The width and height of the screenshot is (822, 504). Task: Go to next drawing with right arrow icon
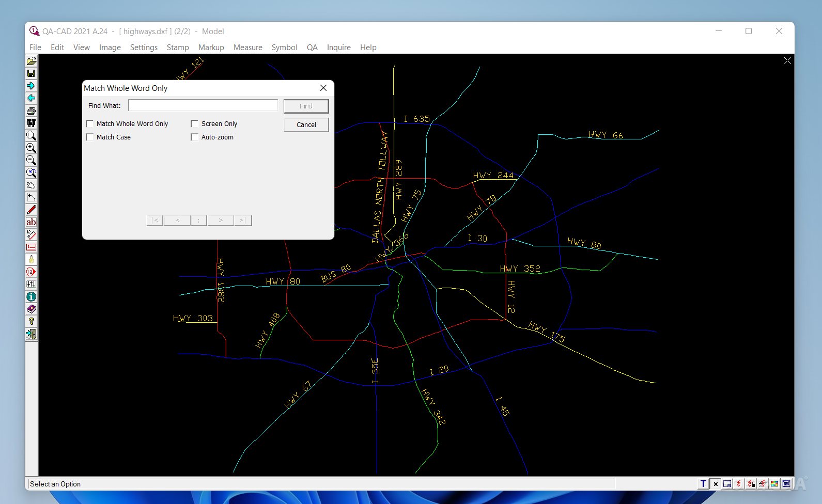pos(31,86)
